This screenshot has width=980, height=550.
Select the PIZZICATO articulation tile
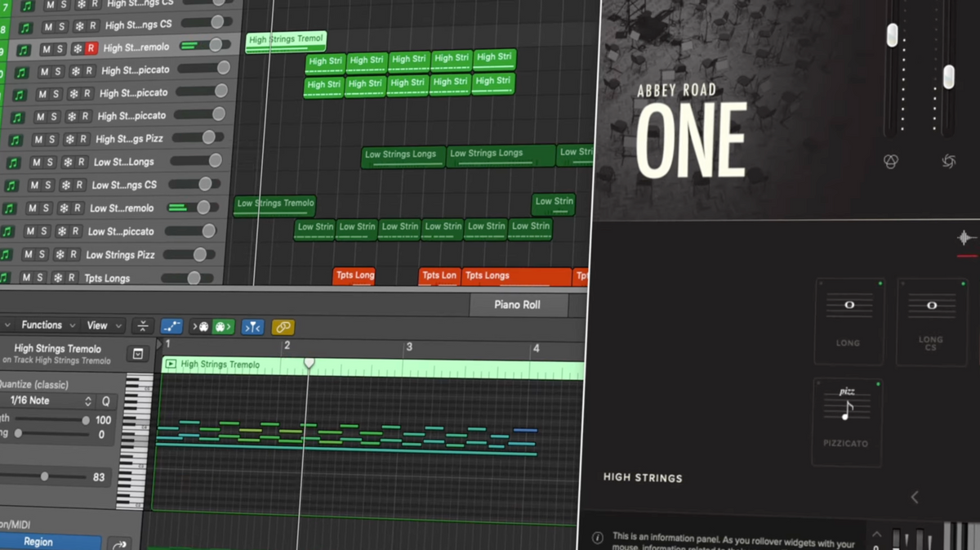[847, 421]
